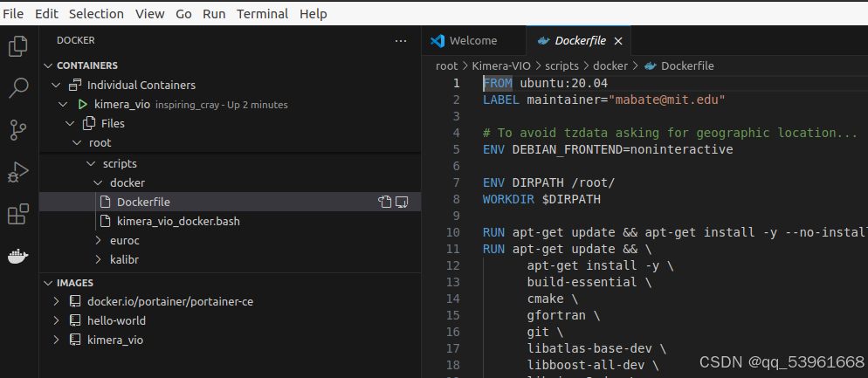
Task: Click the image icon beside kimera_vio in Images
Action: 75,340
